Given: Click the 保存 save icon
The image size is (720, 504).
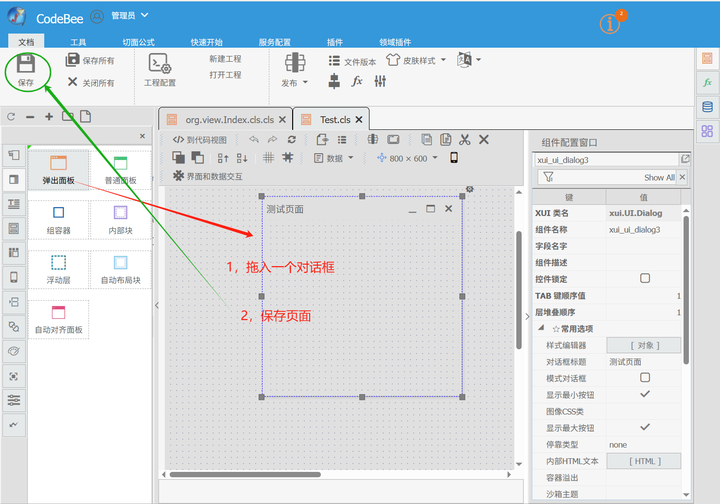Looking at the screenshot, I should (26, 64).
